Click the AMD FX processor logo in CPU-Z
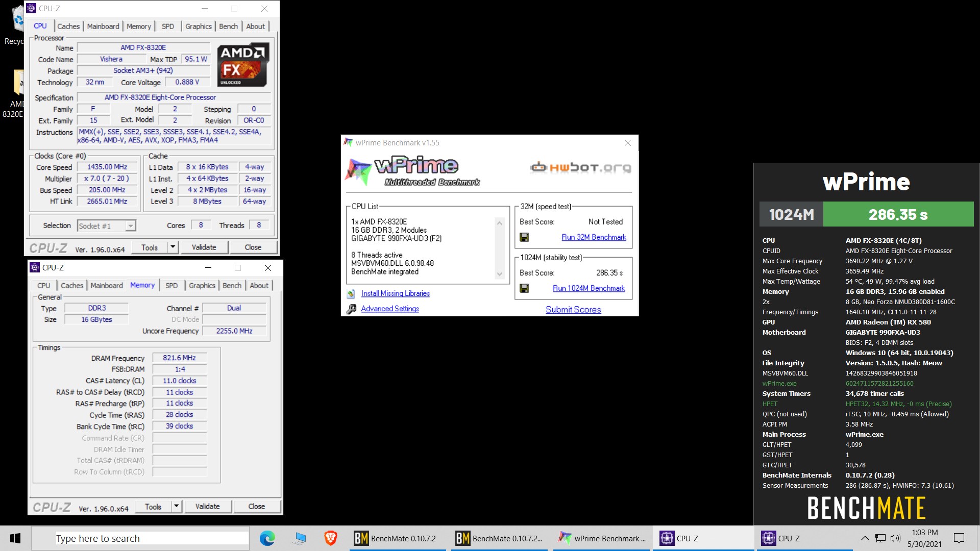Screen dimensions: 980x551 point(243,65)
